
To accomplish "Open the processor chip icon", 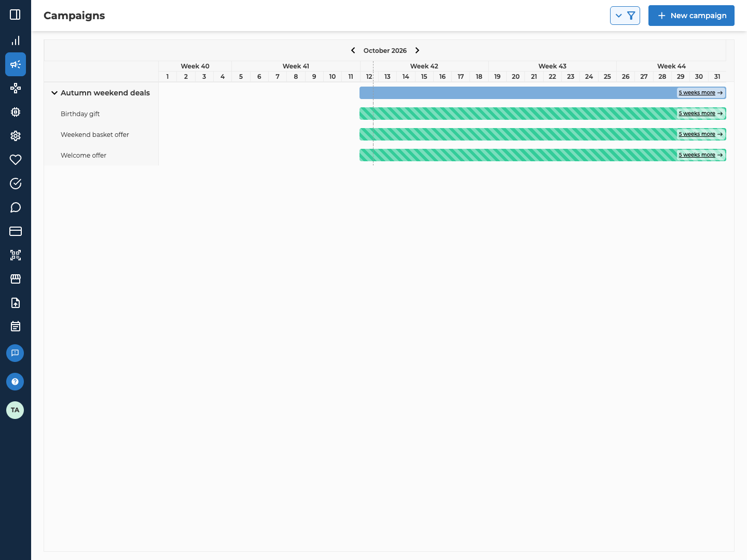I will [x=16, y=112].
